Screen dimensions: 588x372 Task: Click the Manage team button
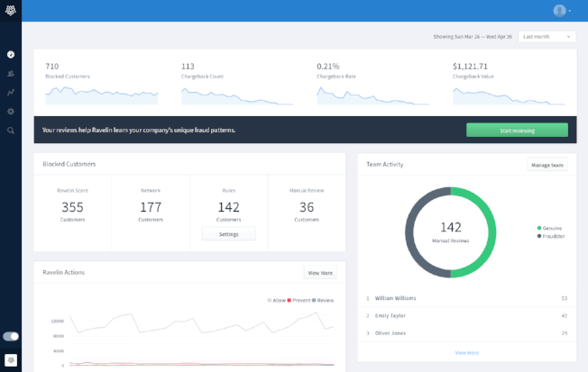547,165
